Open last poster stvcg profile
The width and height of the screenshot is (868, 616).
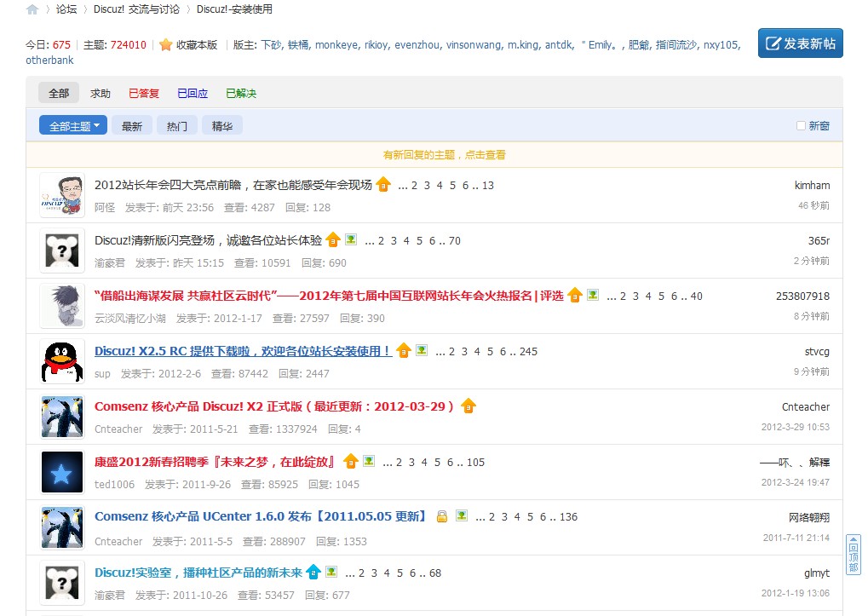pos(817,351)
